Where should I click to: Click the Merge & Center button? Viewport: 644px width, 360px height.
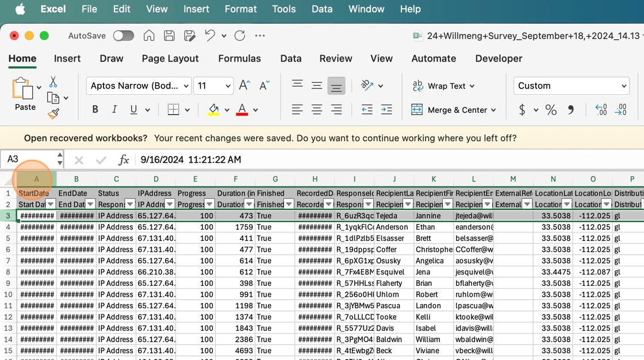click(x=453, y=110)
